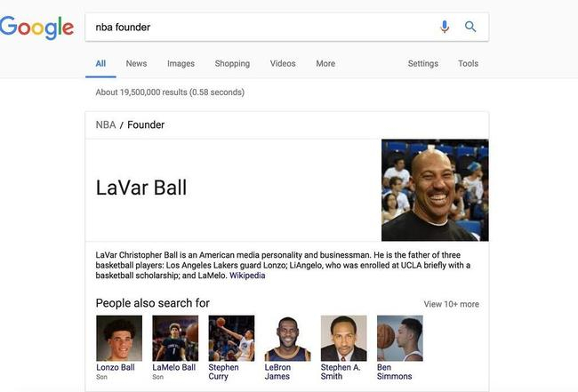The image size is (578, 392).
Task: Open the Videos tab
Action: [283, 63]
